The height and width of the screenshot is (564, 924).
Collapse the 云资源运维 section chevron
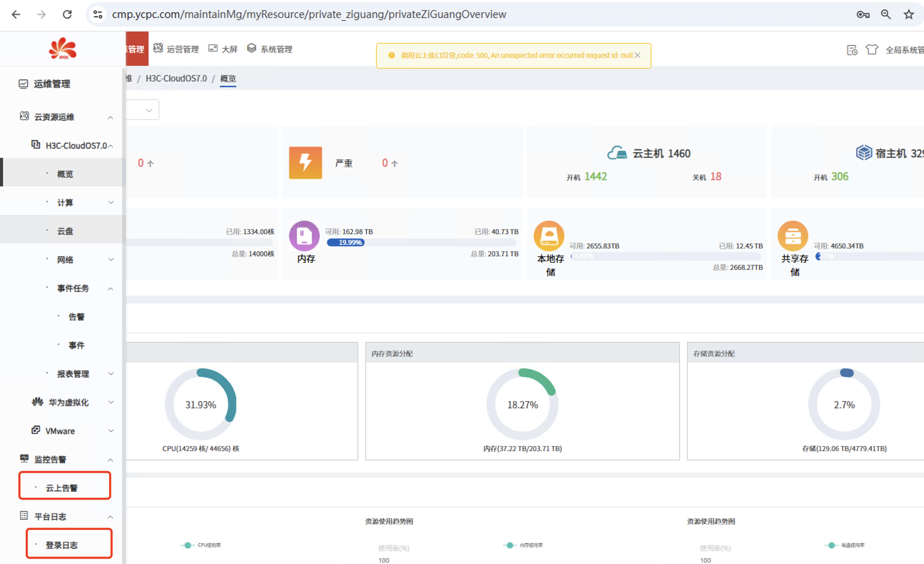tap(110, 118)
